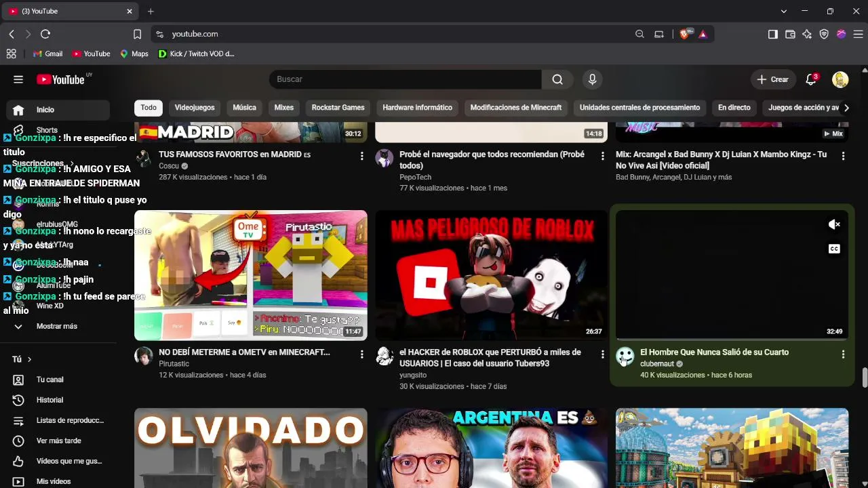
Task: Select the Videojuegos filter chip
Action: [195, 108]
